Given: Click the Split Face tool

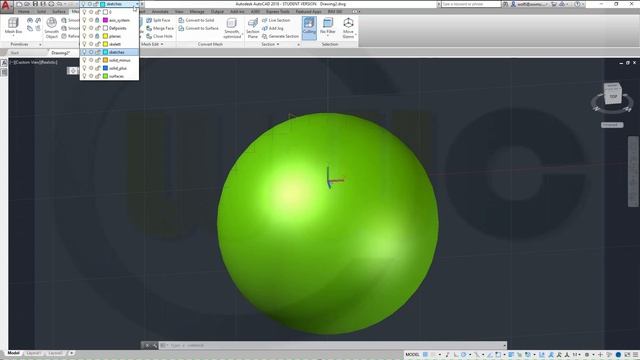Looking at the screenshot, I should point(158,20).
